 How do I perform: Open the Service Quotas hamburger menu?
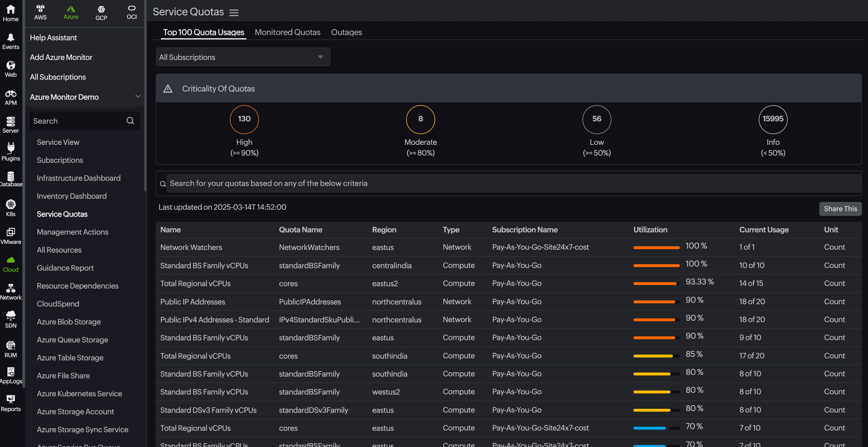click(234, 12)
